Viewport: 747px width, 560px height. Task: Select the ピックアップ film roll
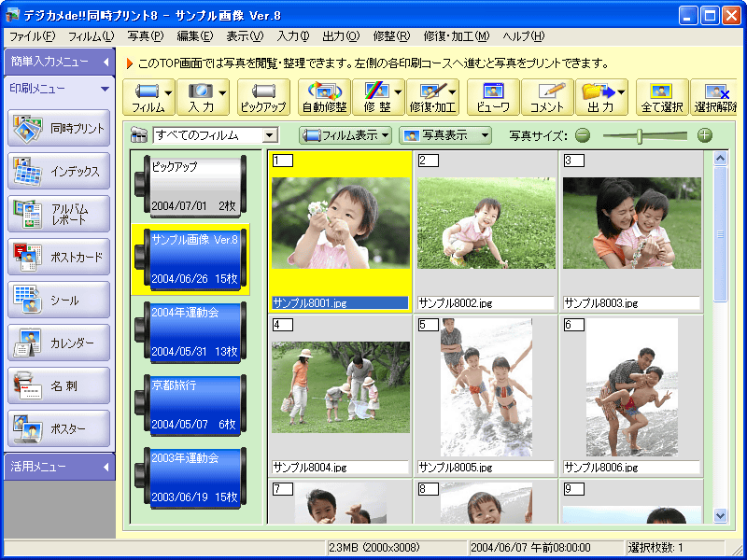pos(190,186)
